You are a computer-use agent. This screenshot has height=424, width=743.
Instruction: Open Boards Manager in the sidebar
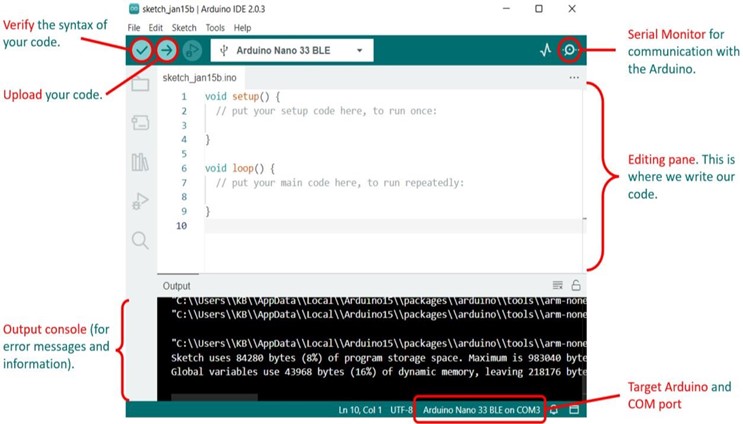click(x=140, y=123)
